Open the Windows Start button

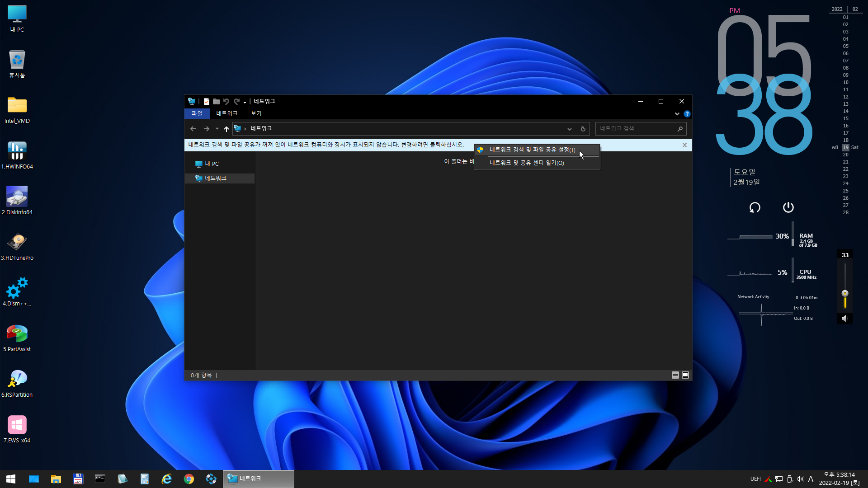click(11, 479)
